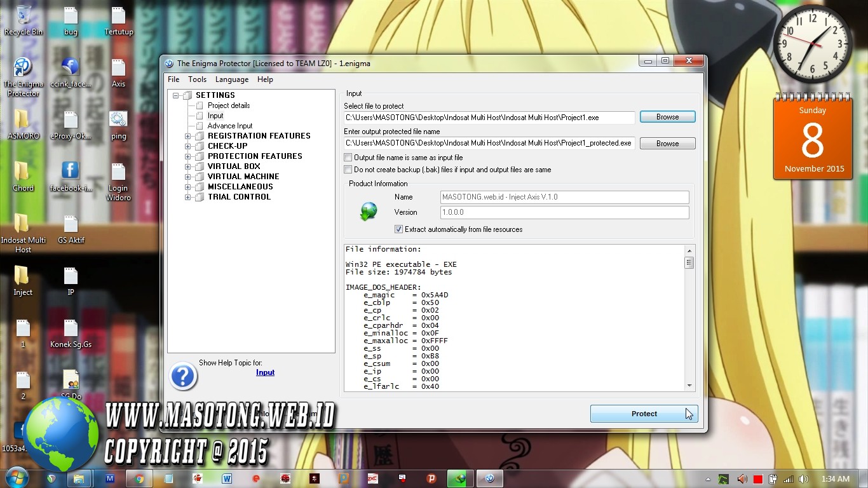Open the Chord folder on desktop
868x488 pixels.
click(24, 176)
